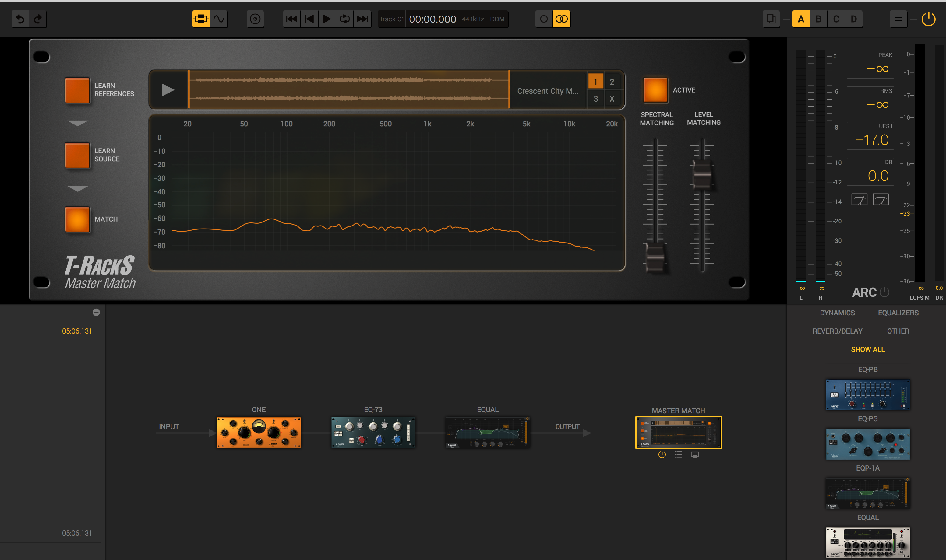Click the equals level-compare icon
946x560 pixels.
(x=898, y=19)
